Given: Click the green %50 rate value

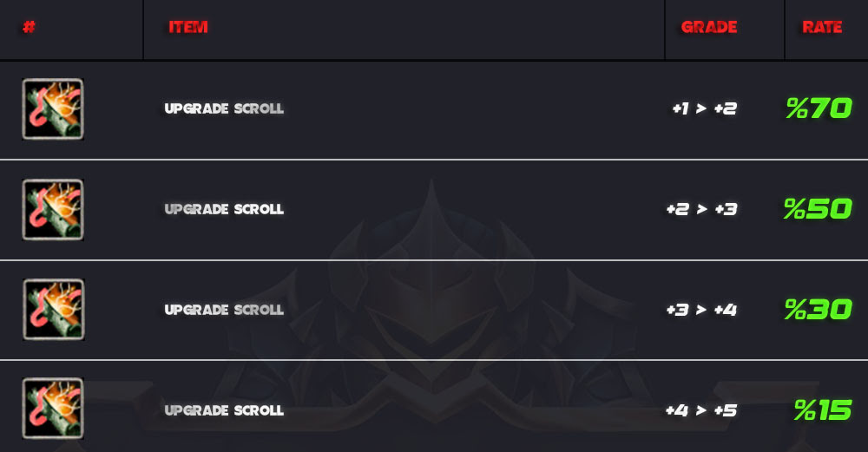Looking at the screenshot, I should click(818, 208).
